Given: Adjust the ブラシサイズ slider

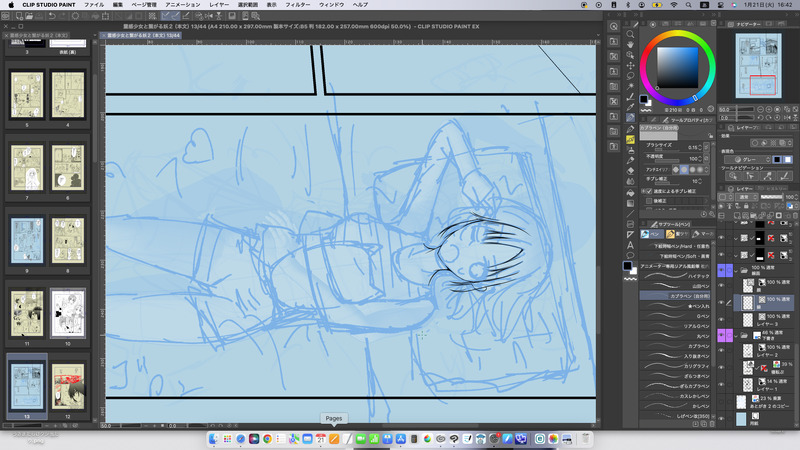Looking at the screenshot, I should coord(666,149).
